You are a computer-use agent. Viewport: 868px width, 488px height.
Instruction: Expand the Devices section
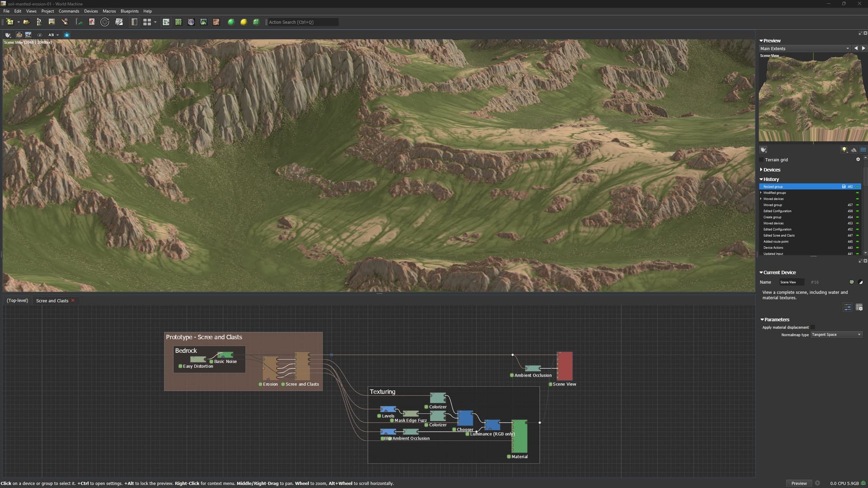[x=771, y=170]
